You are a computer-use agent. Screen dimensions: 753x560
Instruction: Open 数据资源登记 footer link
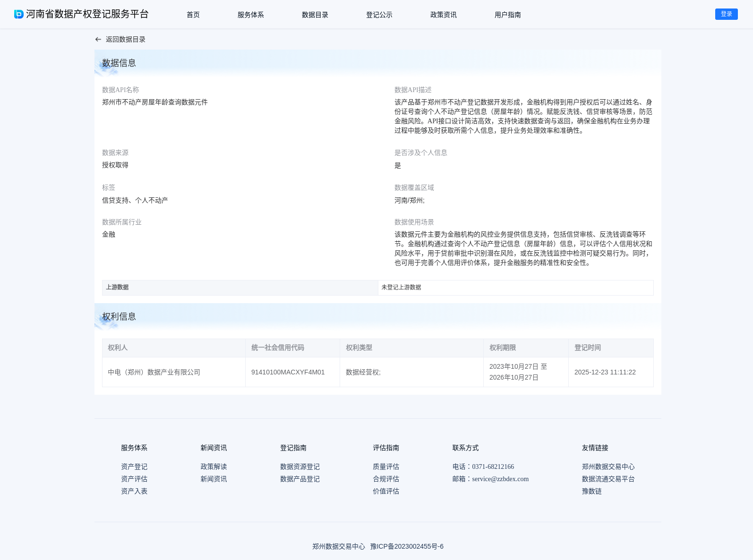point(300,467)
